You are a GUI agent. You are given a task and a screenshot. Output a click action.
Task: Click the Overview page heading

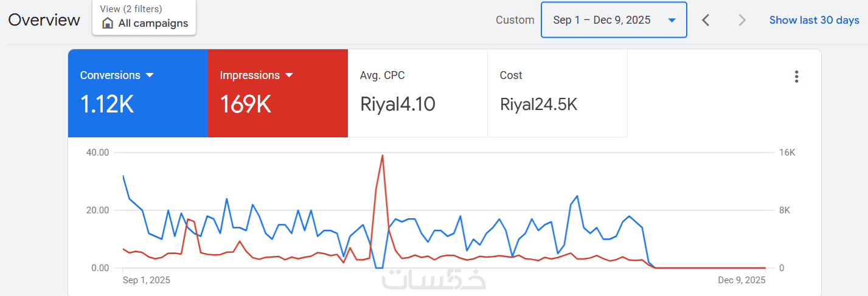click(44, 20)
